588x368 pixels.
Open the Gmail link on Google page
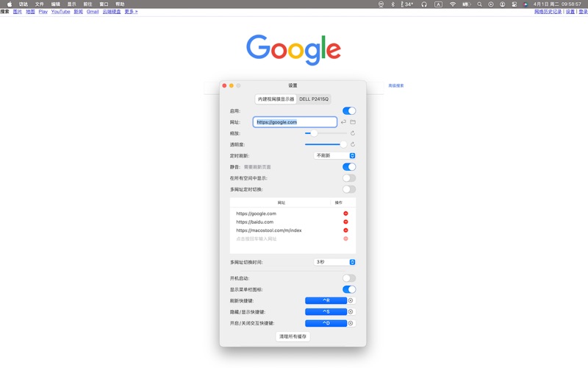tap(93, 12)
